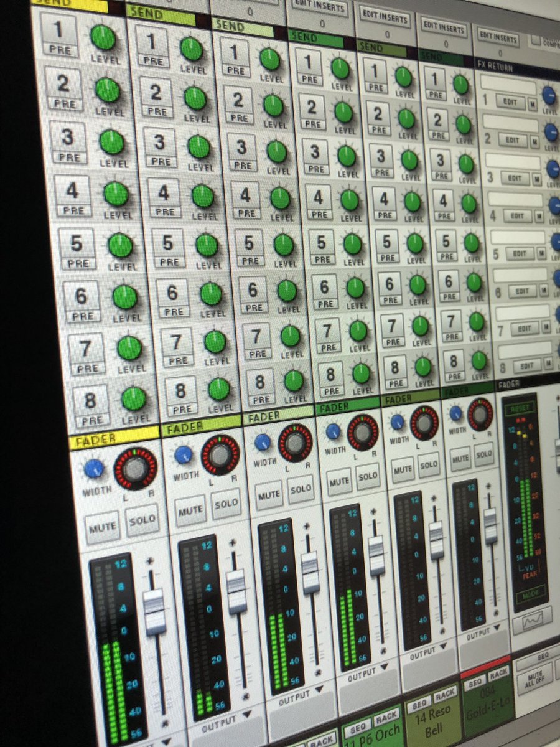Click FX Return 1 blue level knob
The image size is (560, 747).
(x=550, y=95)
